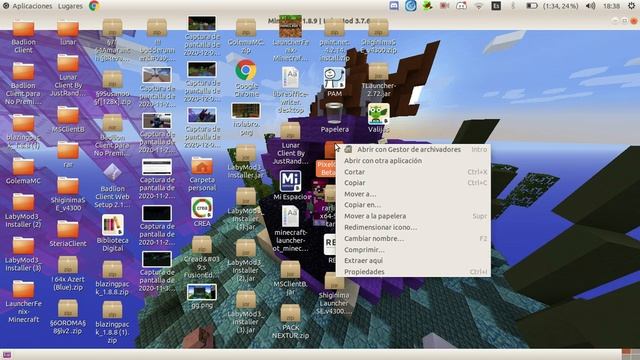Select Comprimir... in context menu
The height and width of the screenshot is (360, 640).
(413, 249)
